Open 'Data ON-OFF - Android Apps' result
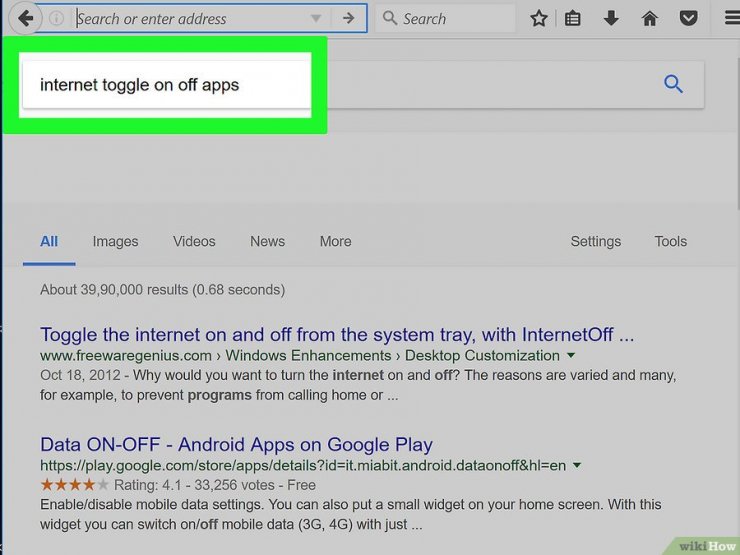This screenshot has width=740, height=555. point(236,445)
